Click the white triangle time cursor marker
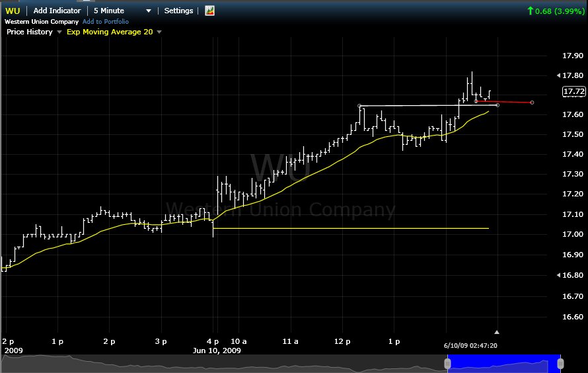The image size is (588, 373). [497, 332]
